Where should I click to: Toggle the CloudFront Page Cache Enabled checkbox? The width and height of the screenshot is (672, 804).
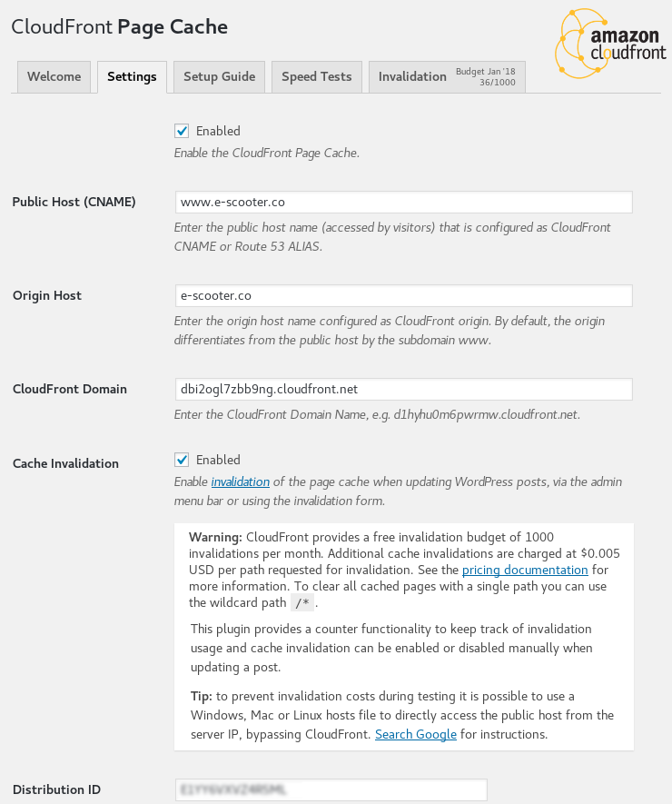point(182,131)
